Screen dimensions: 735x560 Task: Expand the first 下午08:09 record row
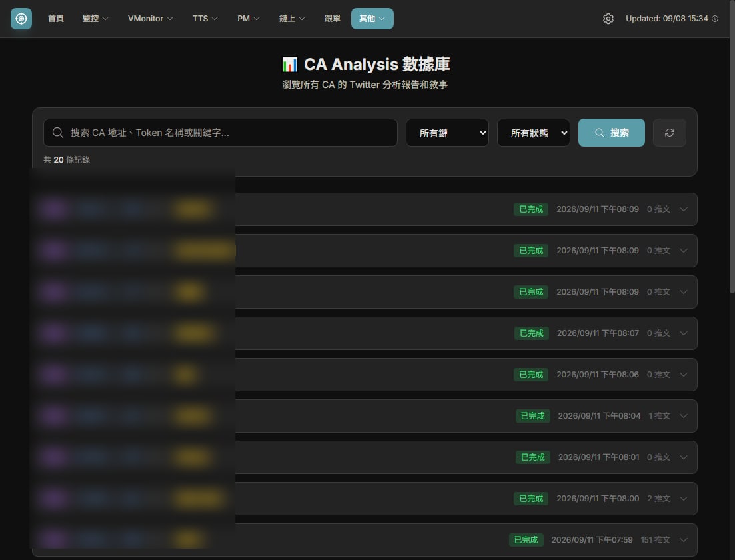click(x=365, y=209)
